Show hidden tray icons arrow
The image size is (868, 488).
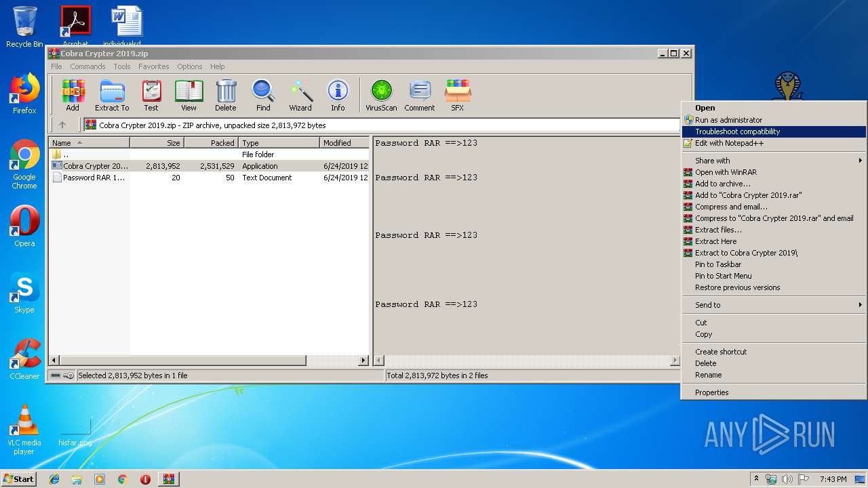tap(756, 479)
